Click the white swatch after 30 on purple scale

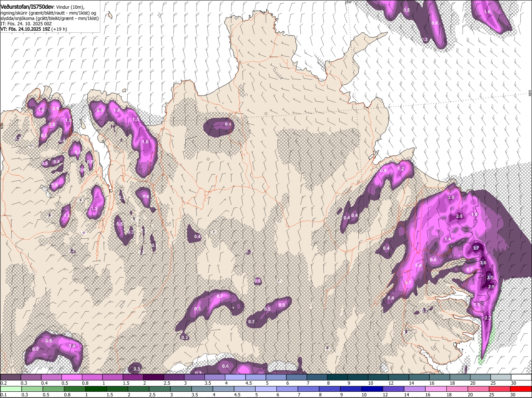click(522, 377)
